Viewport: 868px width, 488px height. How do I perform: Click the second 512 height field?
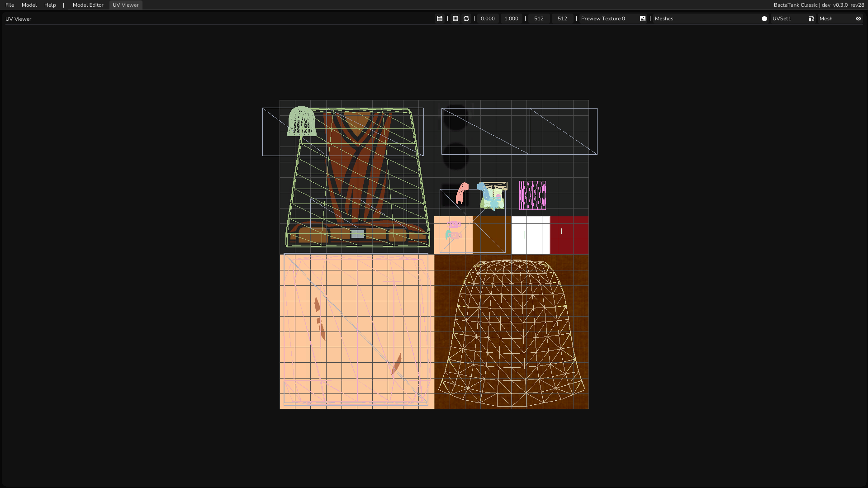point(562,19)
